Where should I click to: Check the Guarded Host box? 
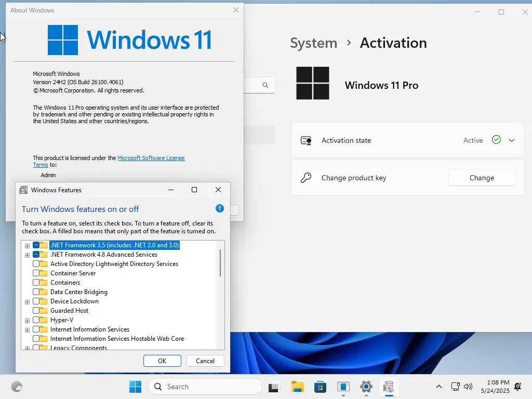[x=36, y=311]
